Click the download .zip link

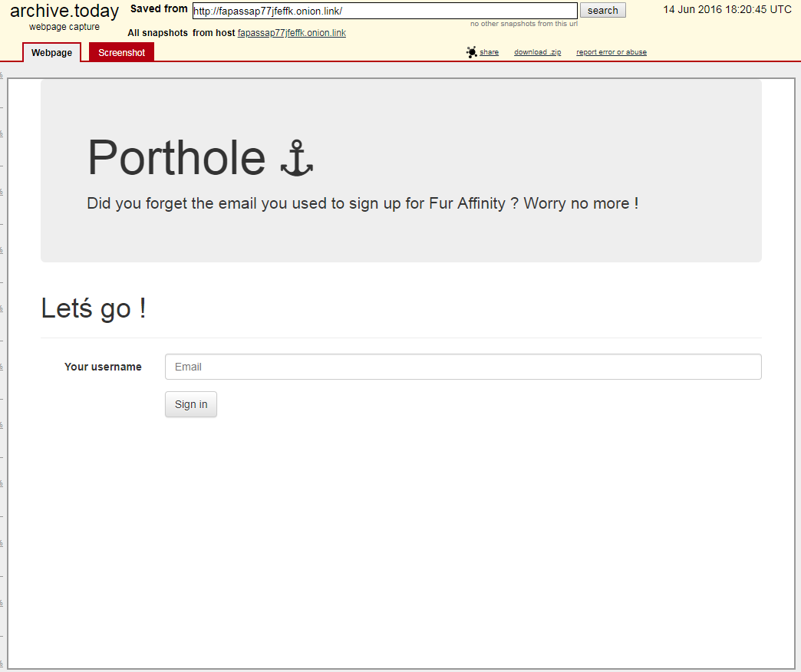[537, 52]
